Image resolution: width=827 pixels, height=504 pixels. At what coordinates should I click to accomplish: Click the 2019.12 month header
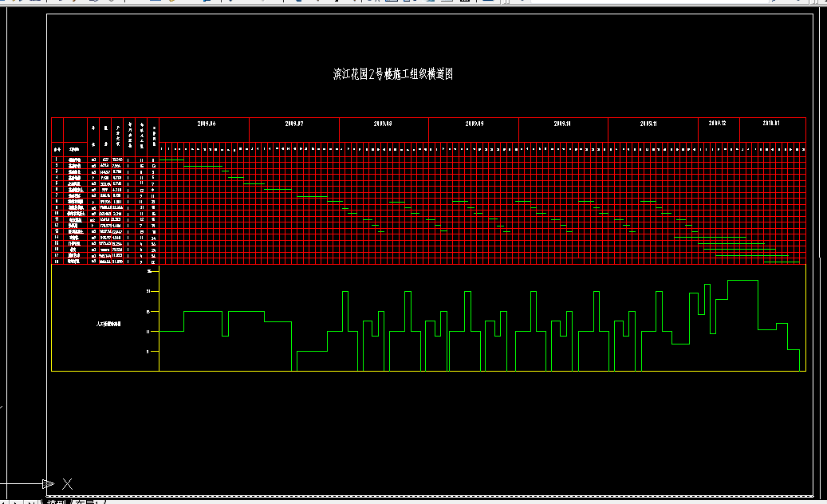click(717, 124)
